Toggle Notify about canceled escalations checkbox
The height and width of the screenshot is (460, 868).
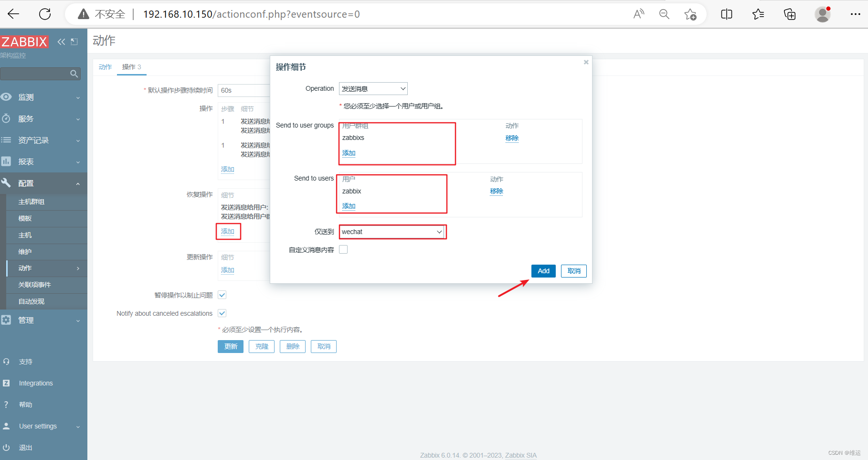point(222,313)
